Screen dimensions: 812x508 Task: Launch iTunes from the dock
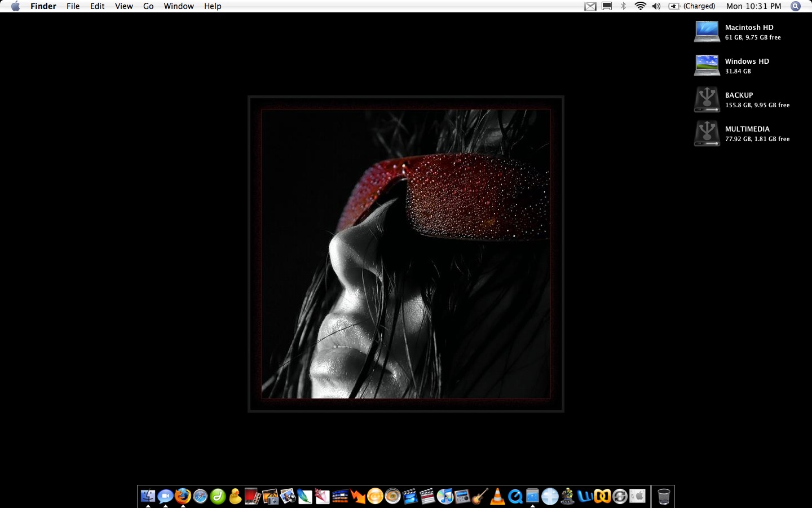click(x=445, y=496)
